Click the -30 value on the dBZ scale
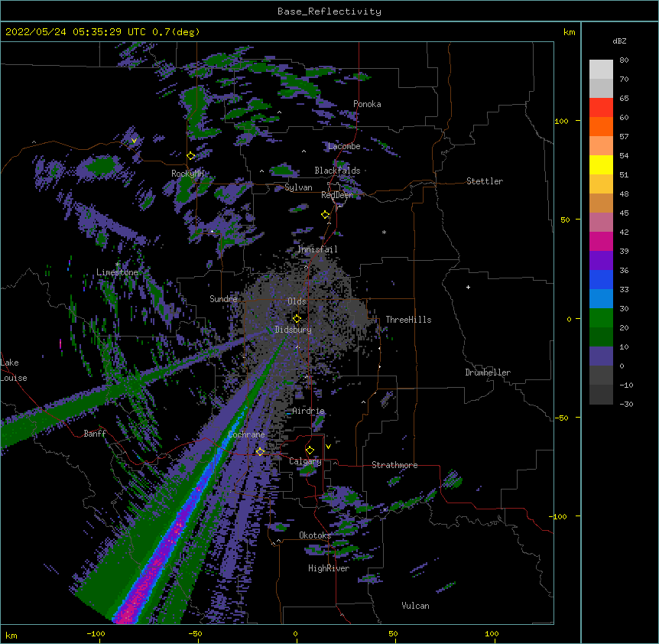 [626, 404]
